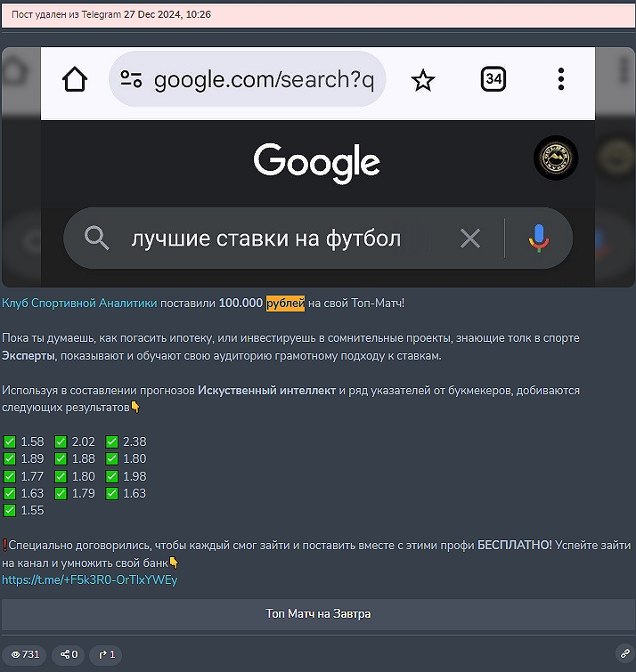The image size is (636, 672).
Task: Click the views counter 731
Action: [x=24, y=654]
